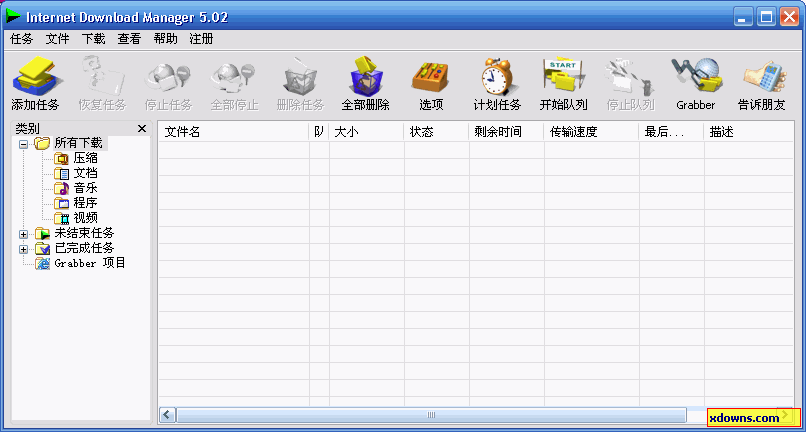Sort by 描述 column header
This screenshot has height=432, width=806.
(749, 132)
